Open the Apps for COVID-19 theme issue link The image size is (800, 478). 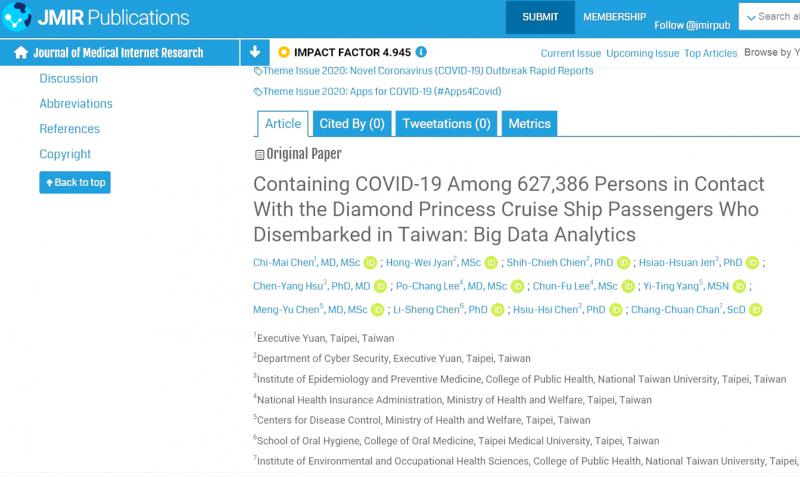tap(382, 91)
